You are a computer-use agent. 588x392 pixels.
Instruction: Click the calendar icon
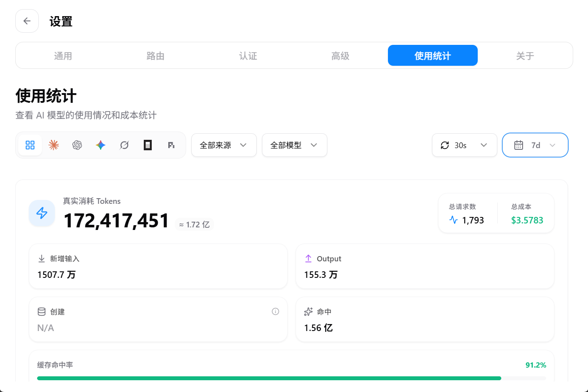(519, 145)
